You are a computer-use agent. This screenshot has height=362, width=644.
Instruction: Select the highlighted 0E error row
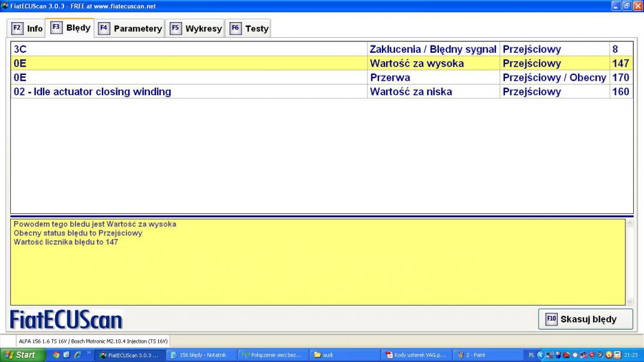tap(321, 63)
